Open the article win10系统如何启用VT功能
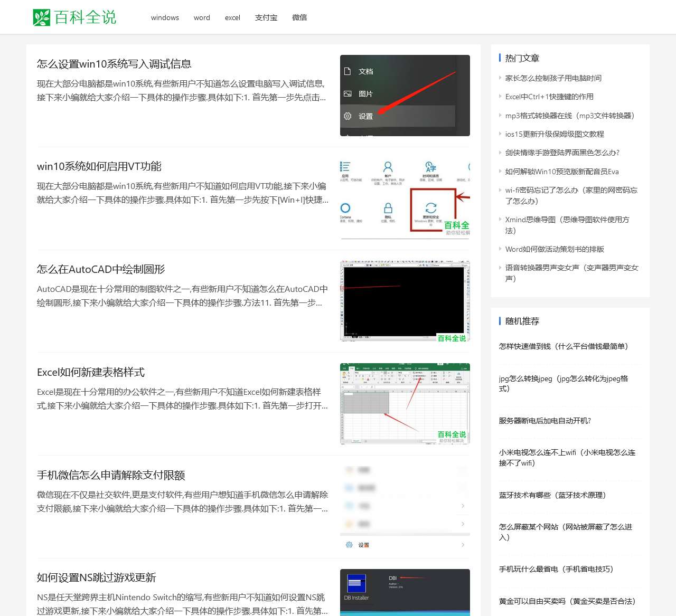This screenshot has width=676, height=616. coord(99,166)
